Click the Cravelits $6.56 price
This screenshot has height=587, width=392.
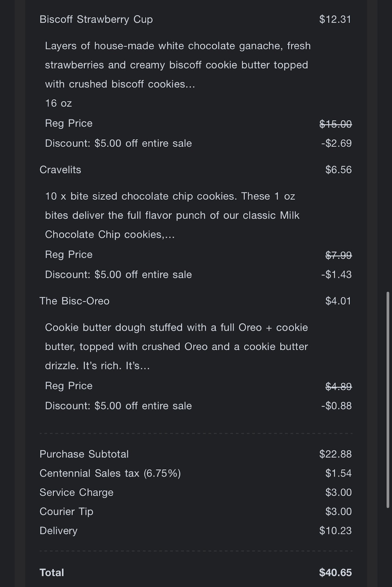point(338,170)
